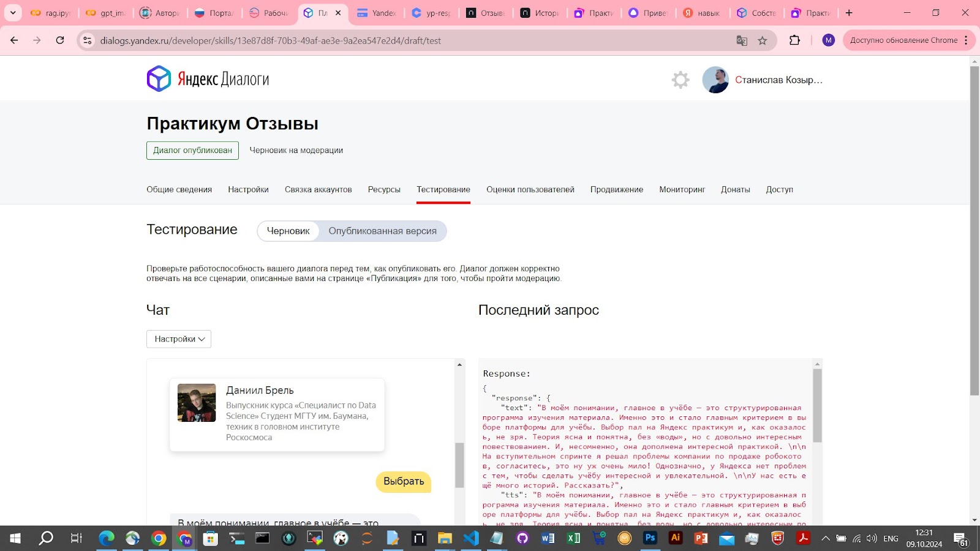
Task: Switch ENG input language indicator
Action: (891, 539)
